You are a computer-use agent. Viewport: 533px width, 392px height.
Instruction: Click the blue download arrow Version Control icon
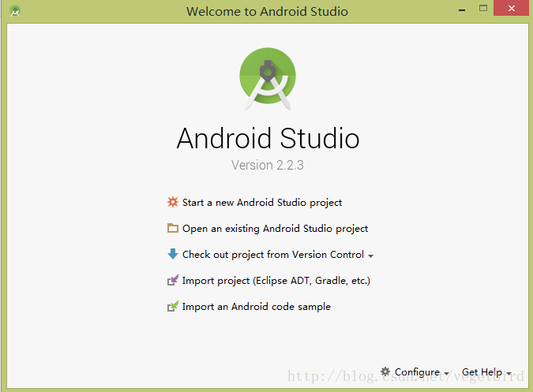coord(173,254)
